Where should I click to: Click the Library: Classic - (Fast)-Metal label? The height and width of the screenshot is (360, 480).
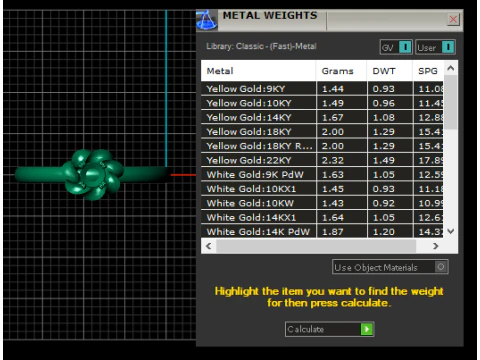pyautogui.click(x=261, y=46)
